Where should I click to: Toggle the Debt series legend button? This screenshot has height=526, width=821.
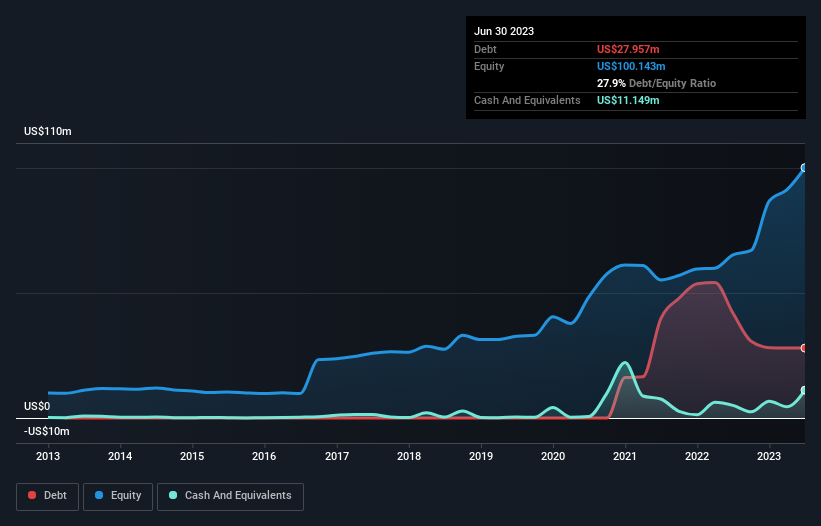tap(47, 496)
